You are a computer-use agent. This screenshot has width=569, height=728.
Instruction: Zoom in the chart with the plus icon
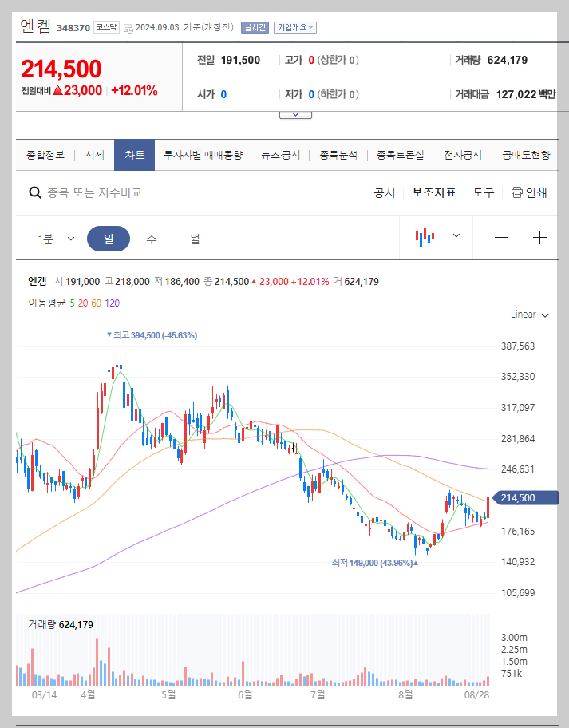[539, 237]
